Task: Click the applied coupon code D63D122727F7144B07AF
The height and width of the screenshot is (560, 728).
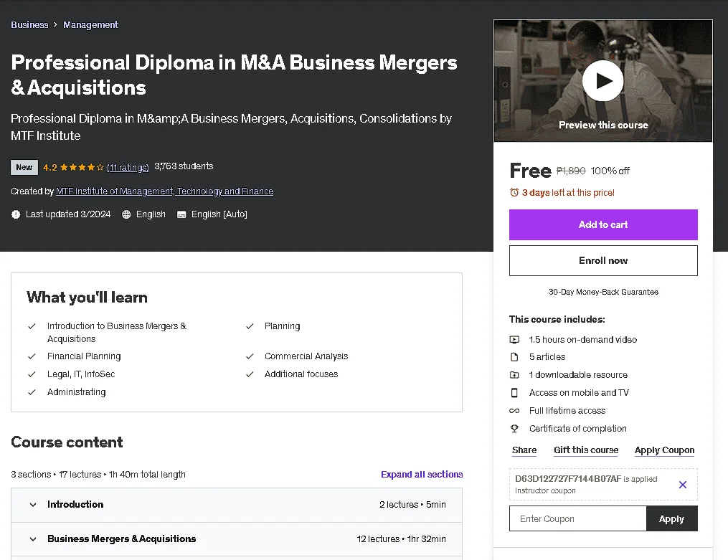Action: click(568, 479)
